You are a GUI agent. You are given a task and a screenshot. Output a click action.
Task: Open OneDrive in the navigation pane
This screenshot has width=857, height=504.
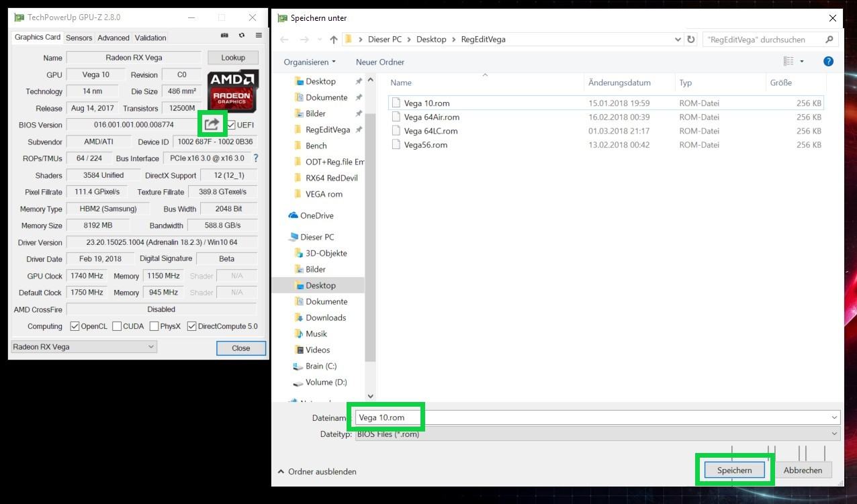point(311,215)
